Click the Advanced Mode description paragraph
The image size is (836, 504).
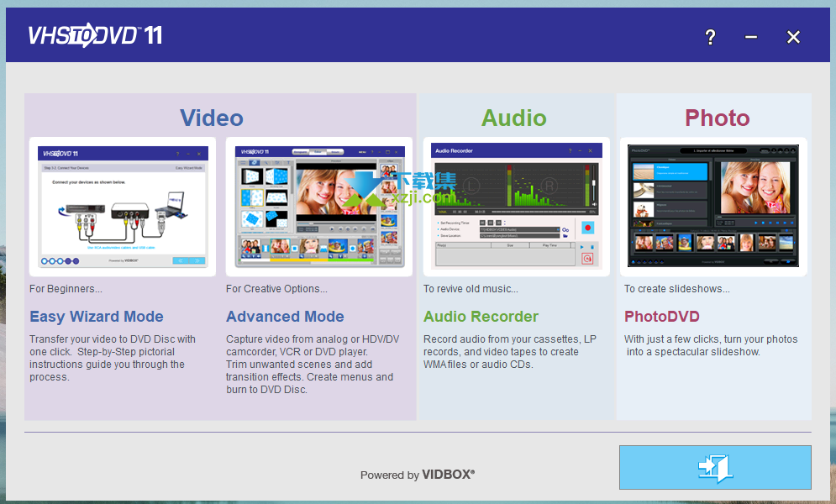pos(313,365)
